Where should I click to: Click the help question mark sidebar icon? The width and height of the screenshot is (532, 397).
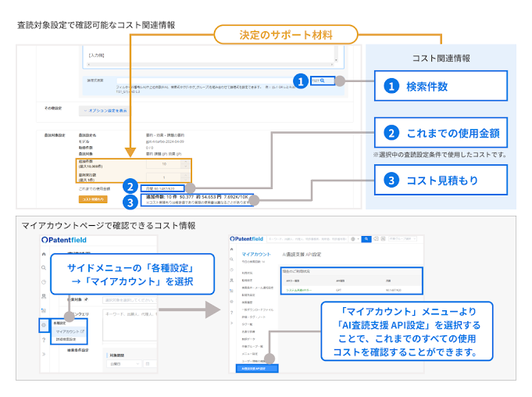pos(44,340)
